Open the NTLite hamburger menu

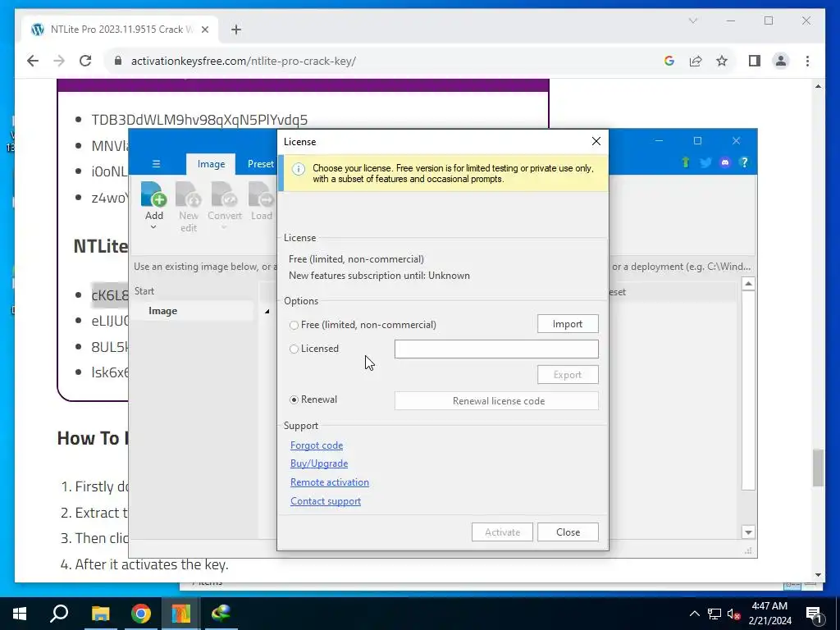[x=156, y=164]
